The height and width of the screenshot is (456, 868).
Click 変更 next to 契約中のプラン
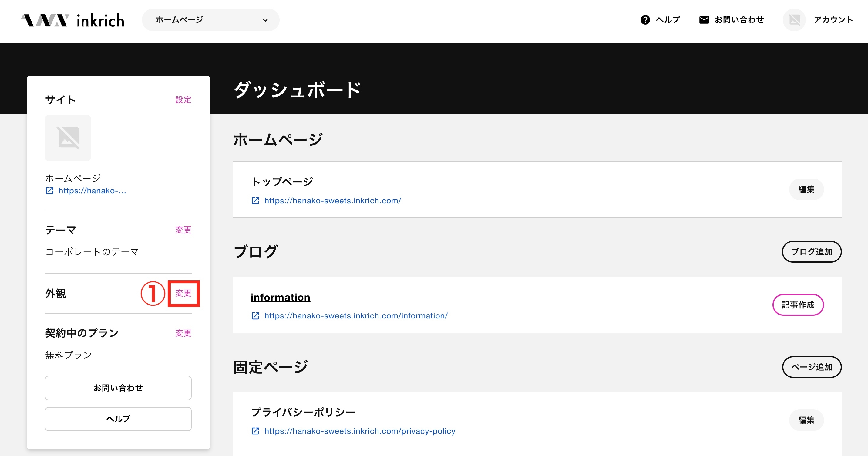[183, 333]
